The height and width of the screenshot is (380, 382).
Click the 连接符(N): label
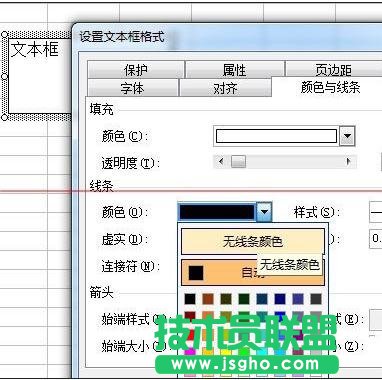(x=131, y=266)
